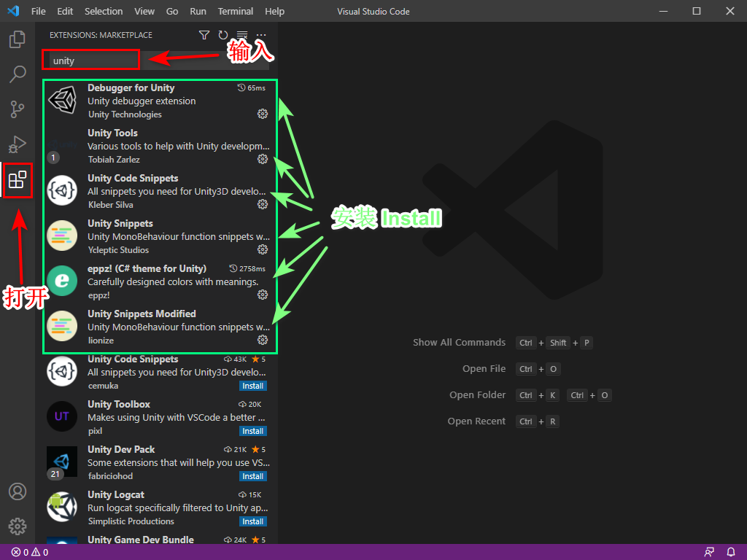Open the Terminal menu
This screenshot has height=560, width=747.
coord(236,11)
